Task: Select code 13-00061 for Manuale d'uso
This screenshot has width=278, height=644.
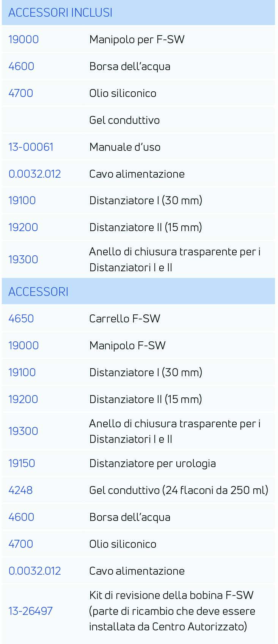Action: pyautogui.click(x=31, y=147)
